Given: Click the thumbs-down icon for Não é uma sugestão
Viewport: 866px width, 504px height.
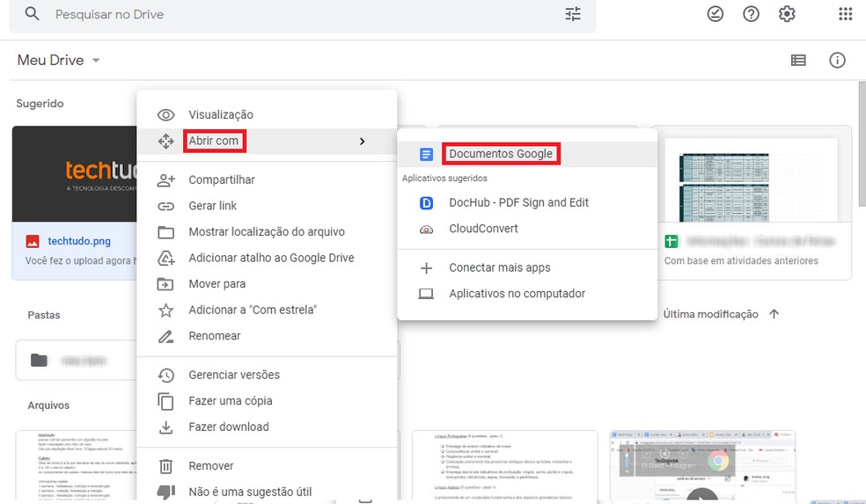Looking at the screenshot, I should tap(165, 492).
